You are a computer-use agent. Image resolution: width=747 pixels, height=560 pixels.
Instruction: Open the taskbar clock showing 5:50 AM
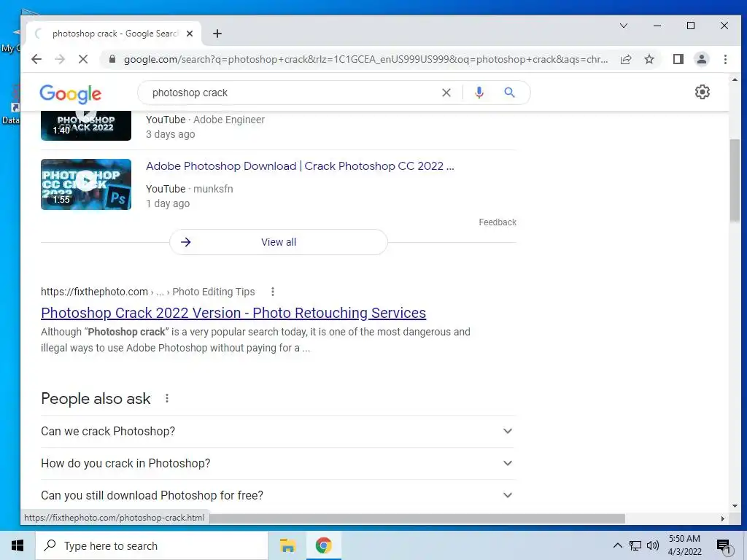click(x=684, y=545)
